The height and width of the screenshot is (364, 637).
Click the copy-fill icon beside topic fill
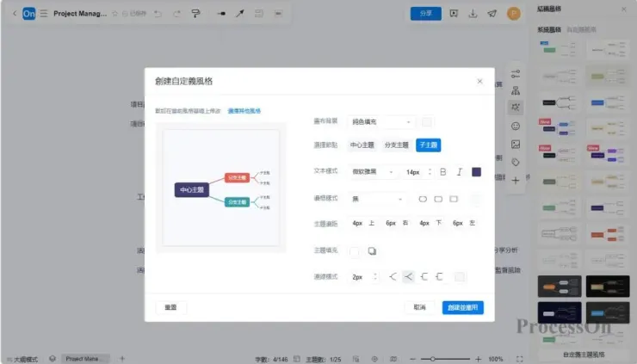pyautogui.click(x=372, y=251)
